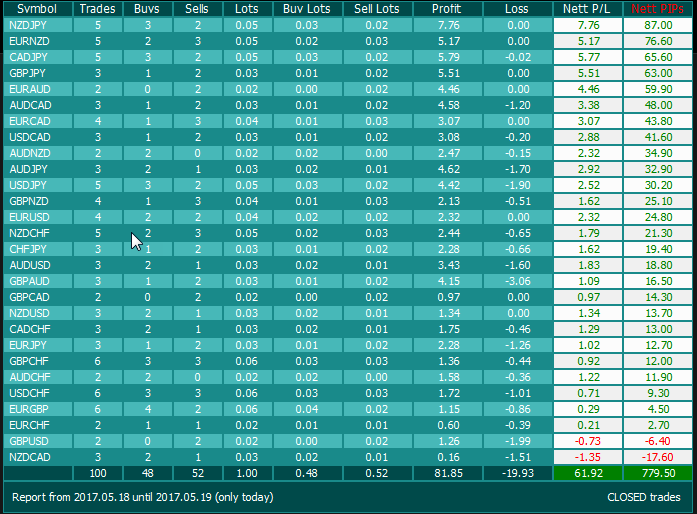Select the NZDCHF symbol cell
This screenshot has width=697, height=514.
37,233
